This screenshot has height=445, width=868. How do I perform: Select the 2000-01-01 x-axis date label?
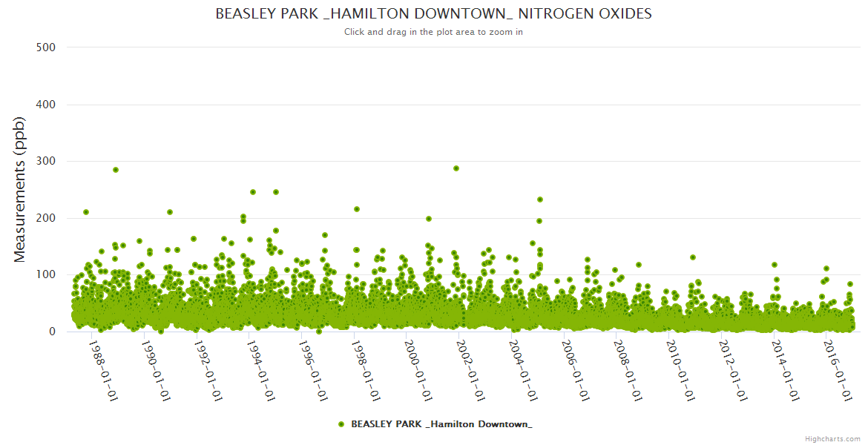[419, 370]
